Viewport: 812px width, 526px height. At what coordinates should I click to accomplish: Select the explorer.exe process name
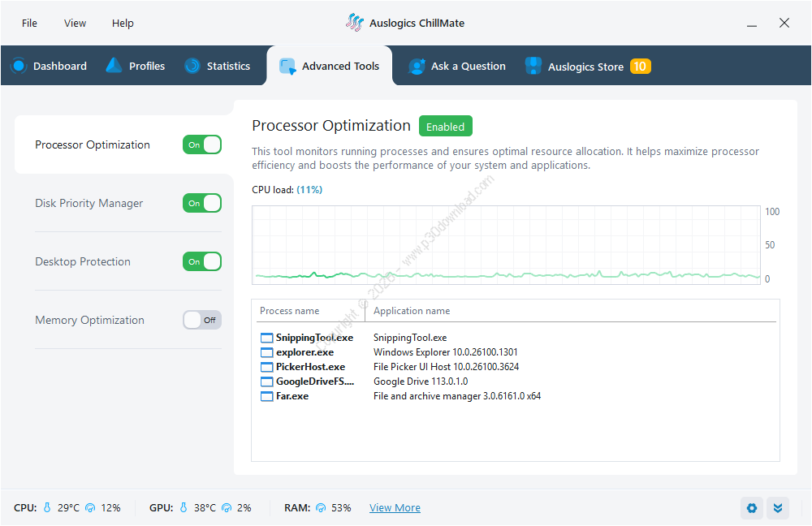pyautogui.click(x=304, y=352)
